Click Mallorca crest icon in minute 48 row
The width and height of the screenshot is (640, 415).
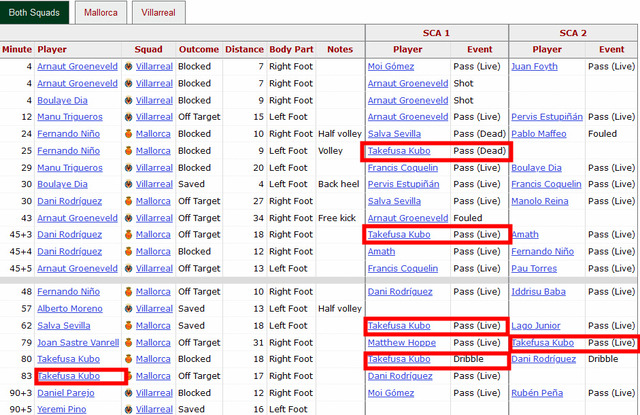coord(129,292)
